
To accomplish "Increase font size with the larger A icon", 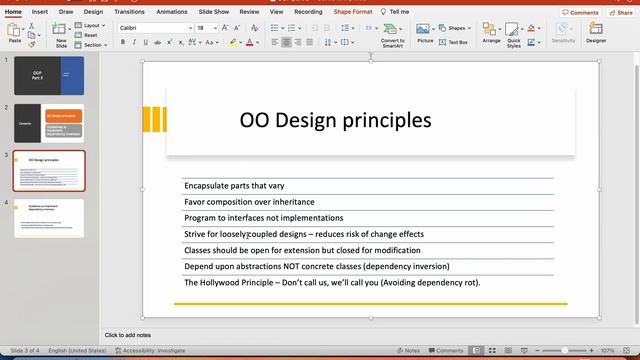I will pyautogui.click(x=225, y=28).
